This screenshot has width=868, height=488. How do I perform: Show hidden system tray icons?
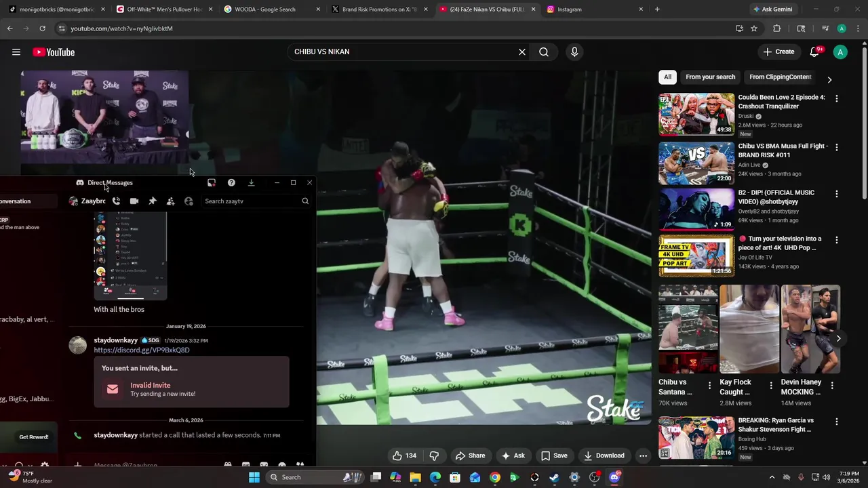coord(772,477)
